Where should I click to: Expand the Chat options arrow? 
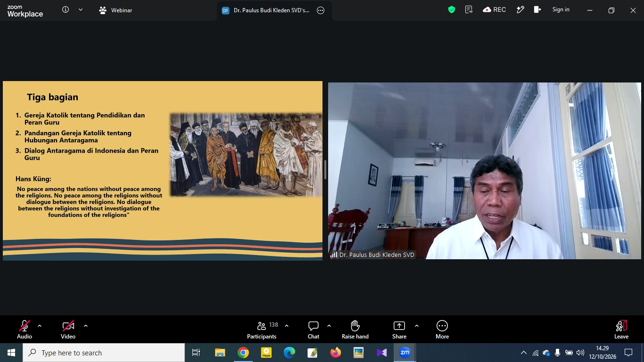329,326
